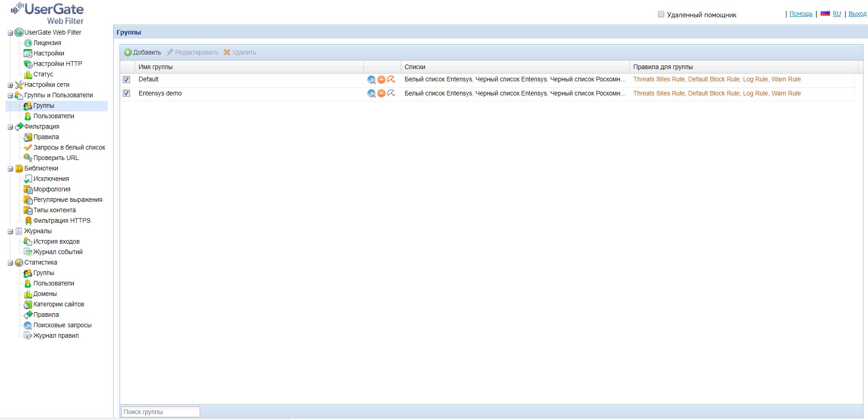Collapse the Библиотеки tree node

(10, 169)
